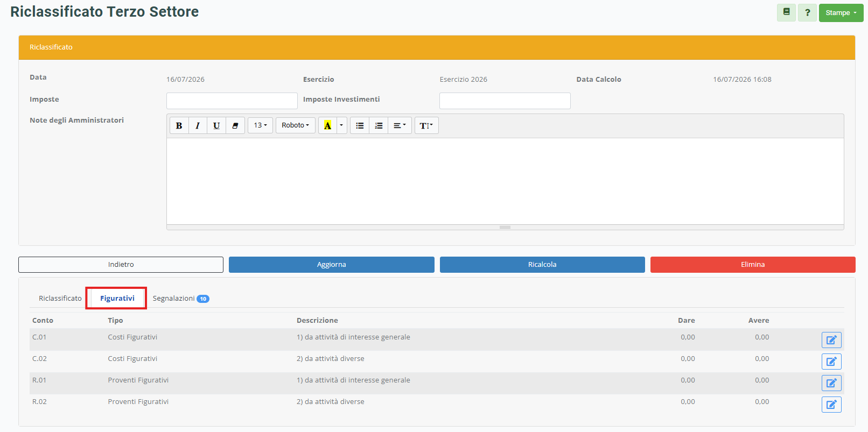This screenshot has height=432, width=868.
Task: Toggle italic formatting in the editor
Action: 198,125
